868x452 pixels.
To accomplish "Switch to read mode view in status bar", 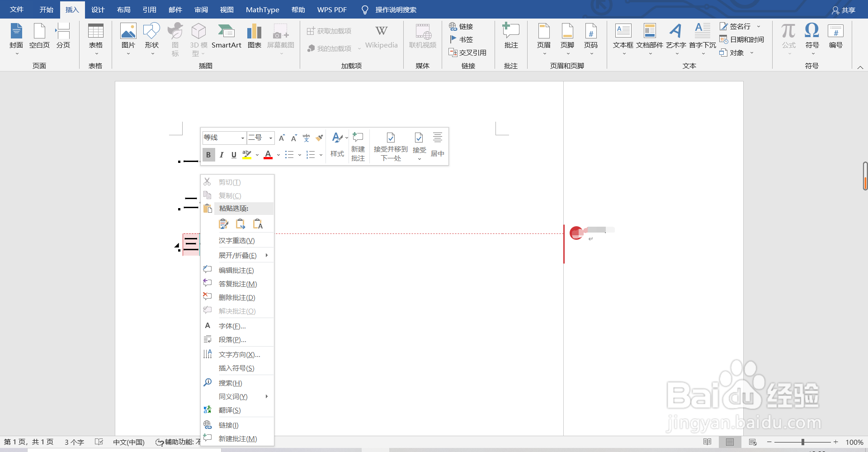I will pyautogui.click(x=708, y=442).
